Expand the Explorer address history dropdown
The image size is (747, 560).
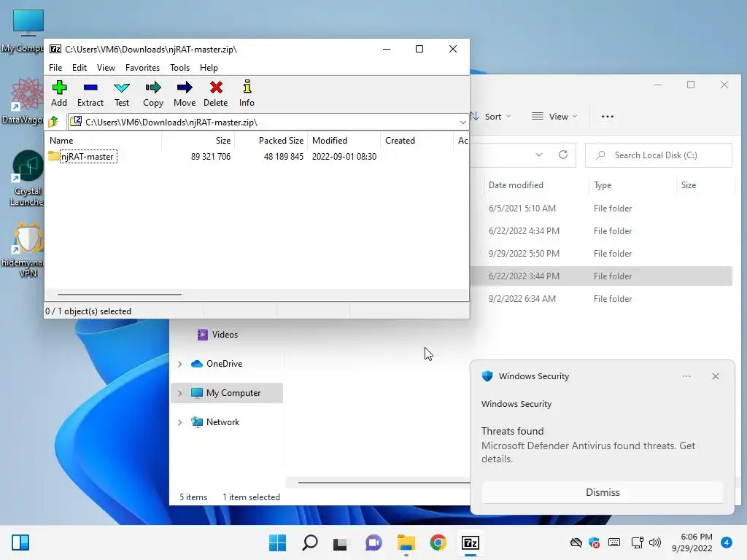pos(539,155)
